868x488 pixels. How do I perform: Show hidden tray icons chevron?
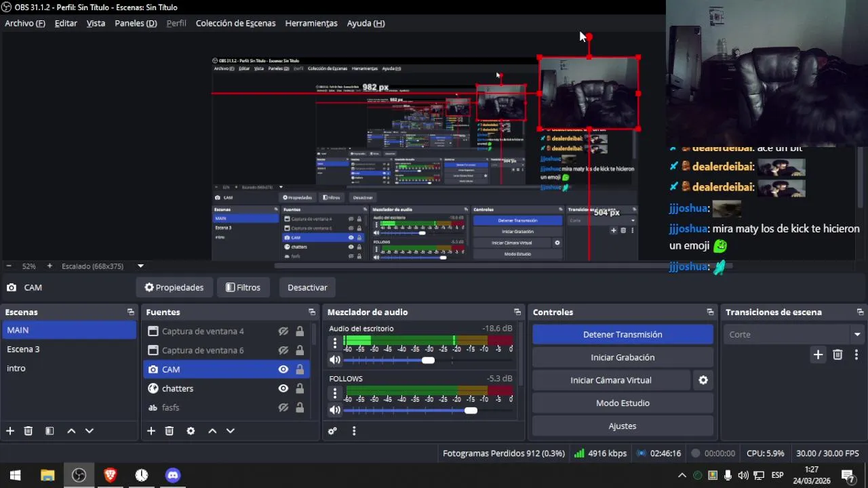682,475
